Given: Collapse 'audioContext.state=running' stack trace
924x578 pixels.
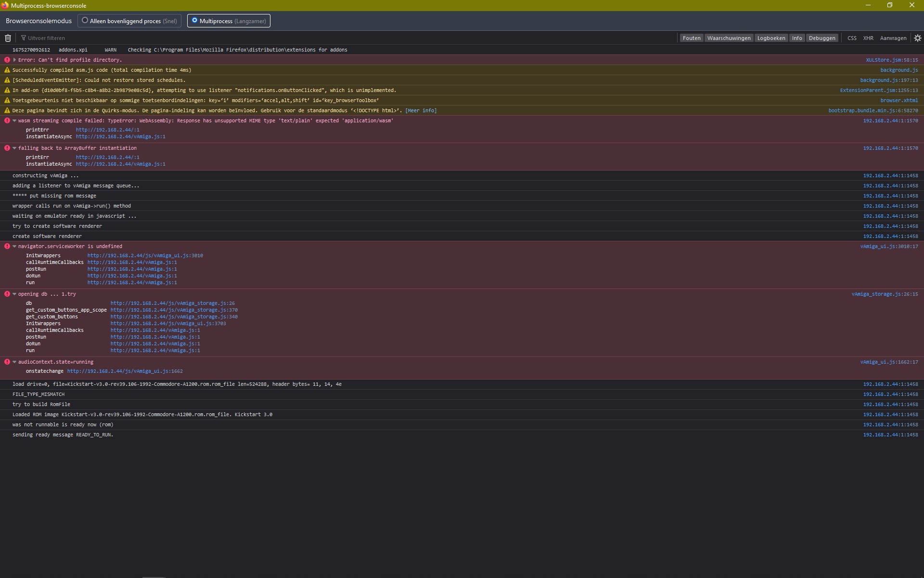Looking at the screenshot, I should pyautogui.click(x=14, y=362).
